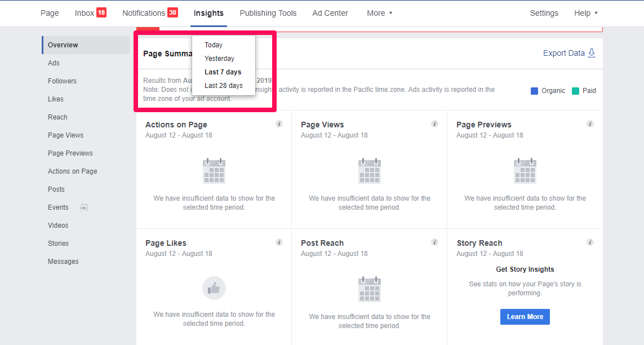
Task: Click the calendar icon in Page Views card
Action: coord(369,171)
